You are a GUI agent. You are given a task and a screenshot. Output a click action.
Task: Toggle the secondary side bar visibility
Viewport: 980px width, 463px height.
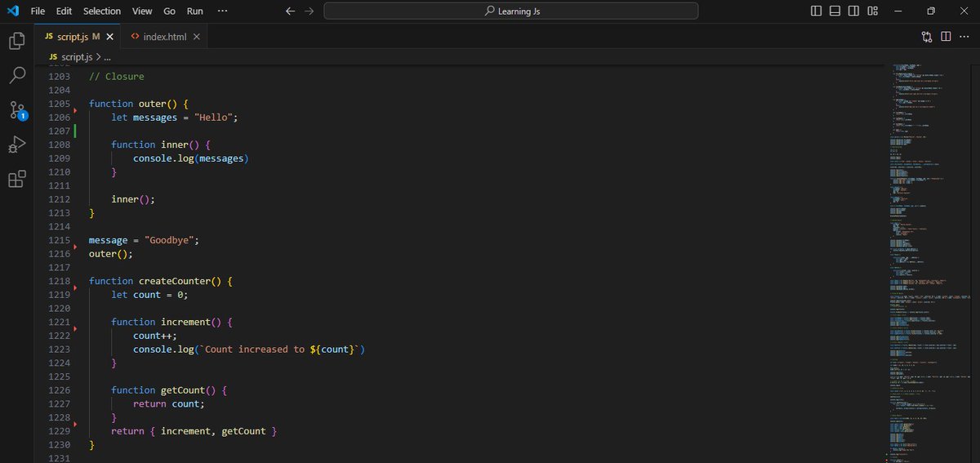click(x=854, y=11)
